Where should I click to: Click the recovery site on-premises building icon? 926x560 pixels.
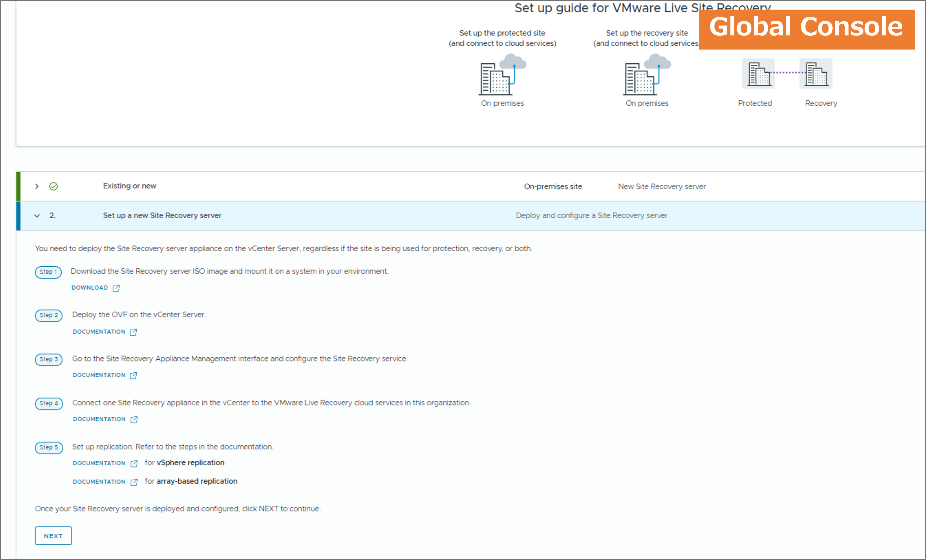647,74
